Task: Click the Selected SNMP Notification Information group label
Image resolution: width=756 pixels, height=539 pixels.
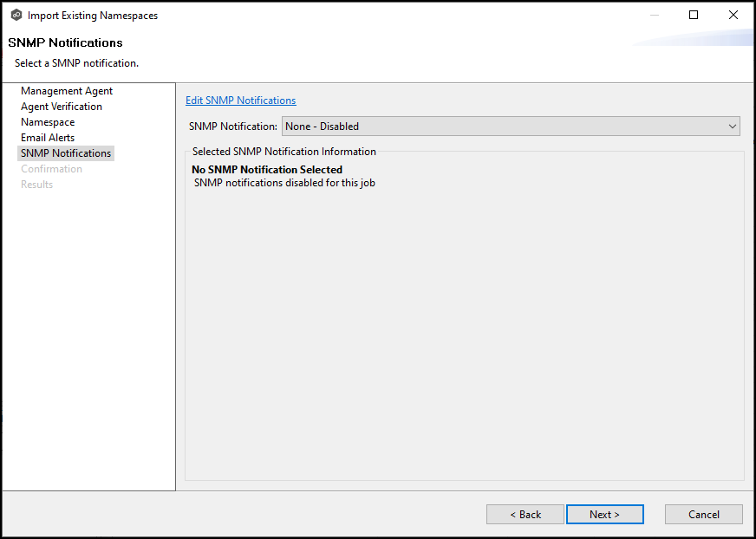Action: click(283, 152)
